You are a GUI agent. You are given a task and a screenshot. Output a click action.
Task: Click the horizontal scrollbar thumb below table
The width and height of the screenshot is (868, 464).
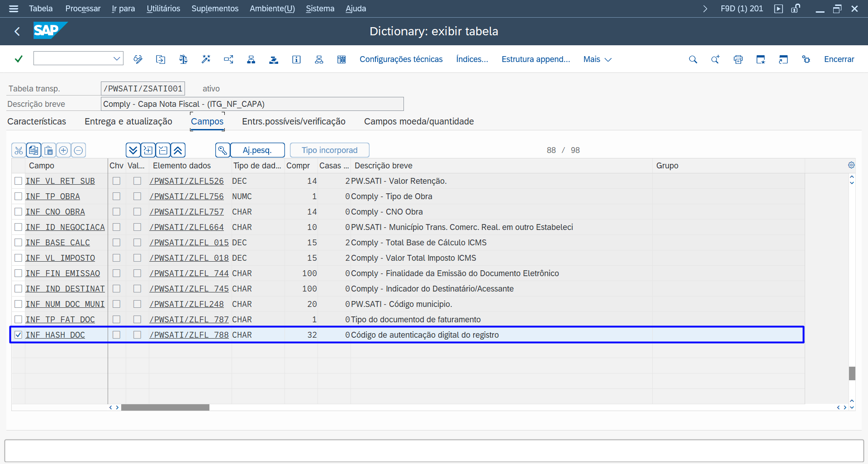point(165,407)
